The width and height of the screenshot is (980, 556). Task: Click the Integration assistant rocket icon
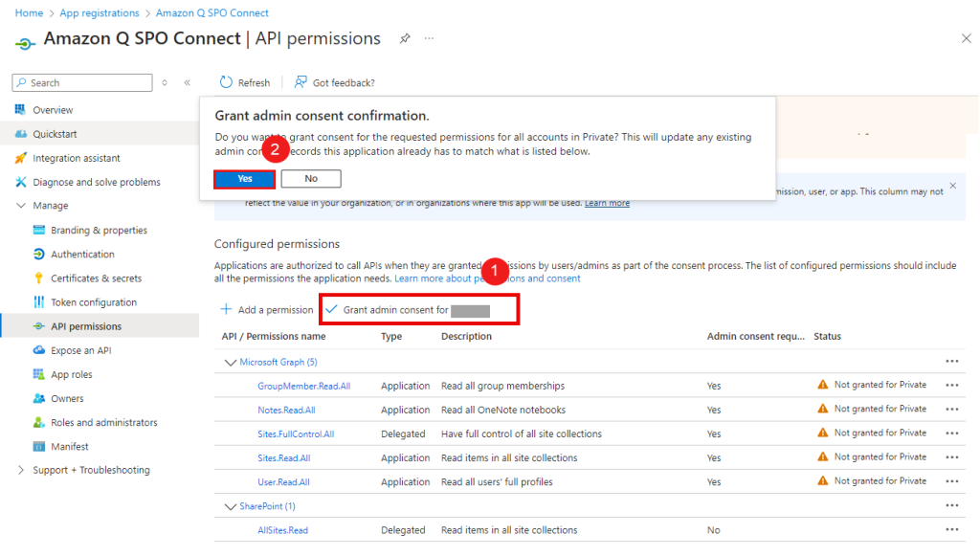[x=21, y=158]
